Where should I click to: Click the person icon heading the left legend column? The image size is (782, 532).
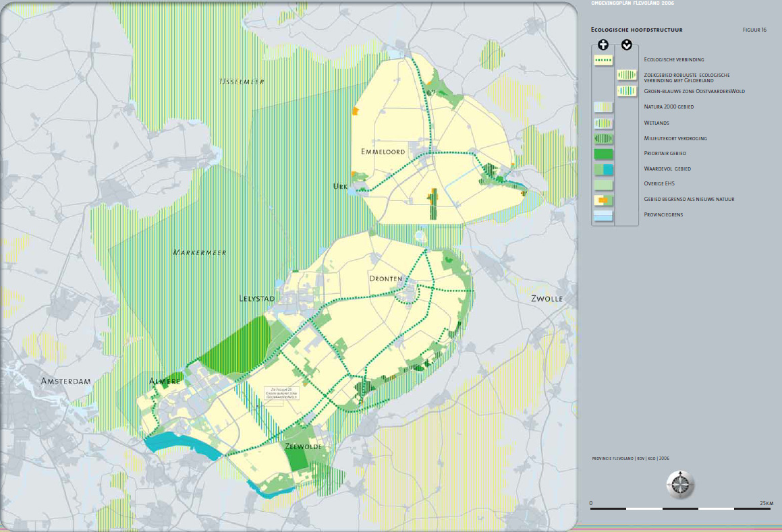point(603,45)
